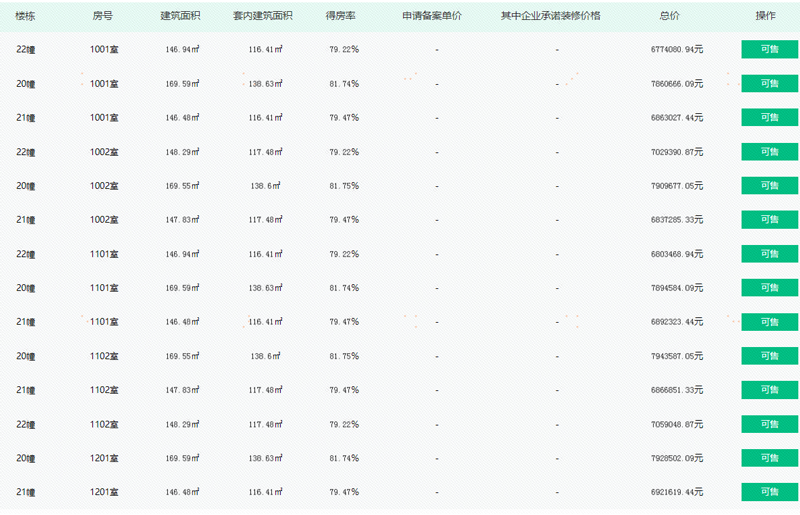This screenshot has width=800, height=515.
Task: Click 可售 button for 21幢 1201室
Action: [x=770, y=492]
